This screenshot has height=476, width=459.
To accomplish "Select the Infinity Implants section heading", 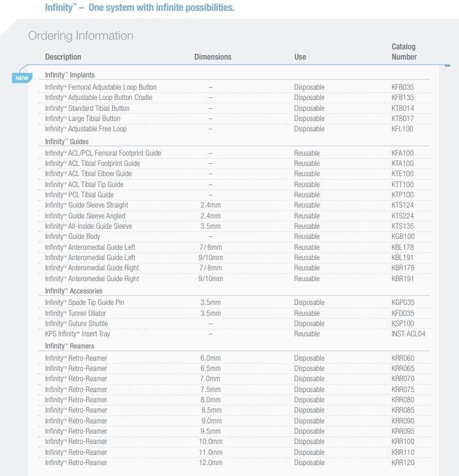I will point(70,75).
